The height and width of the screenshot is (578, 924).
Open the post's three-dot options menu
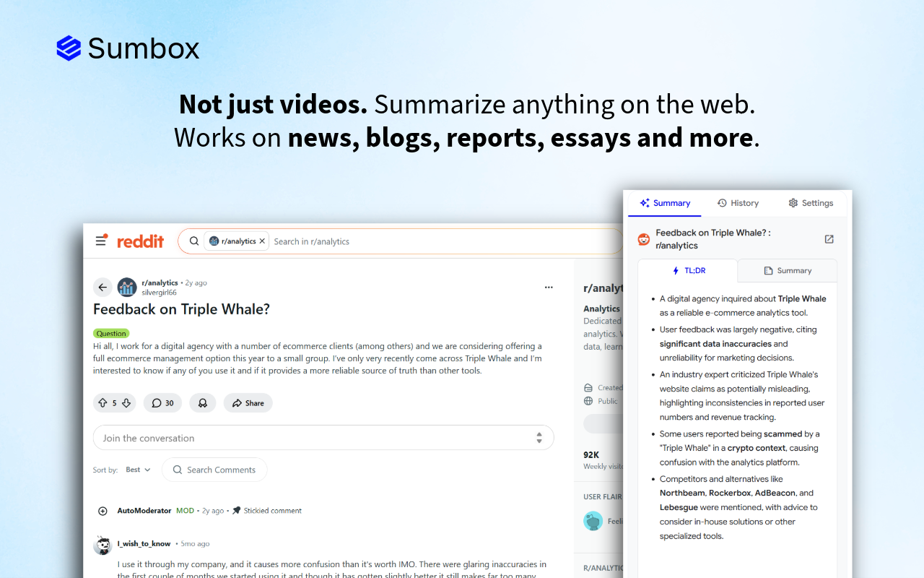coord(549,288)
